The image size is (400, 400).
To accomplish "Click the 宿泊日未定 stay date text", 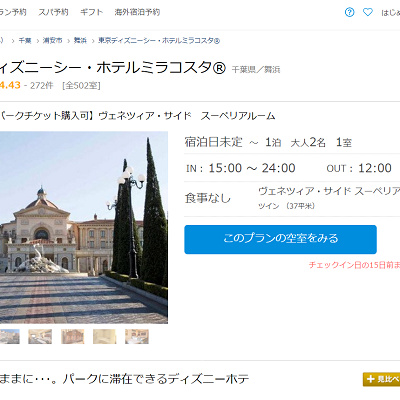I will pyautogui.click(x=213, y=142).
